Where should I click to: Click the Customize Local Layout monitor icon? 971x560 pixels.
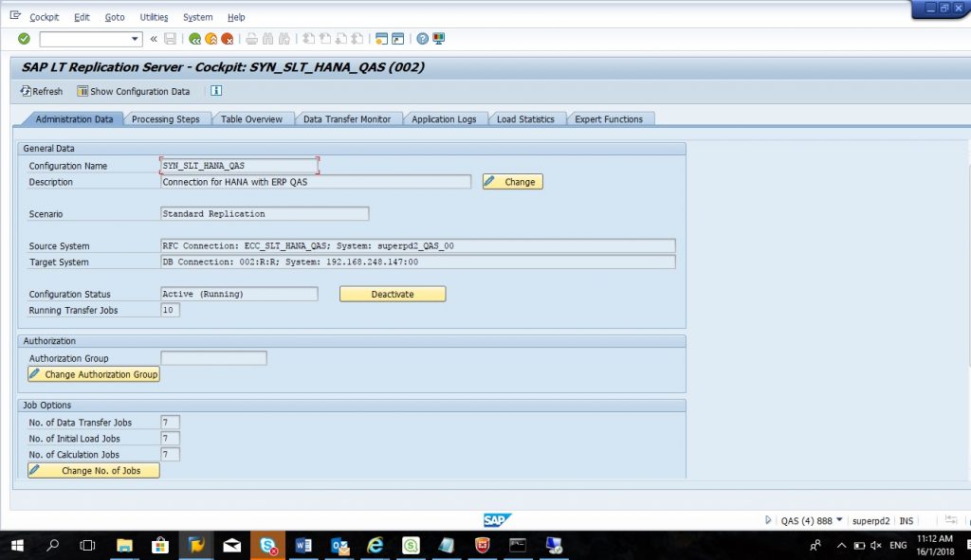tap(438, 39)
